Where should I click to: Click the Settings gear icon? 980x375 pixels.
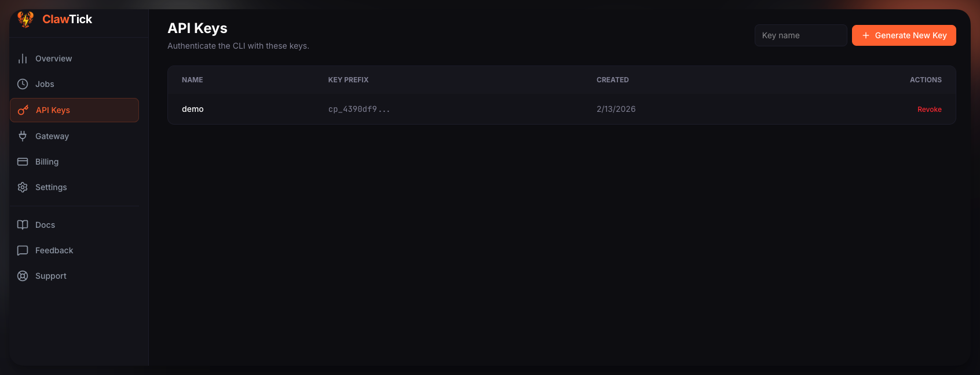(23, 187)
